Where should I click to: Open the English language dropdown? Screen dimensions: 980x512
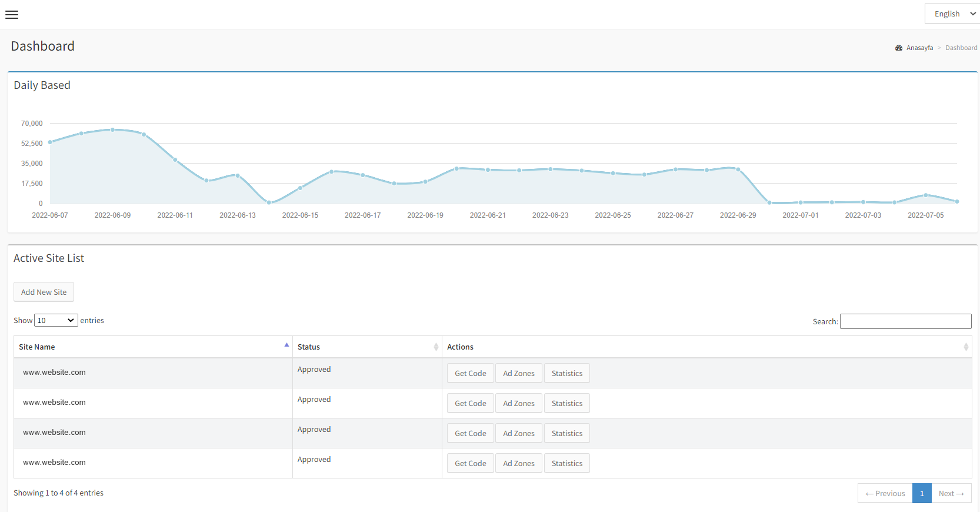tap(952, 14)
